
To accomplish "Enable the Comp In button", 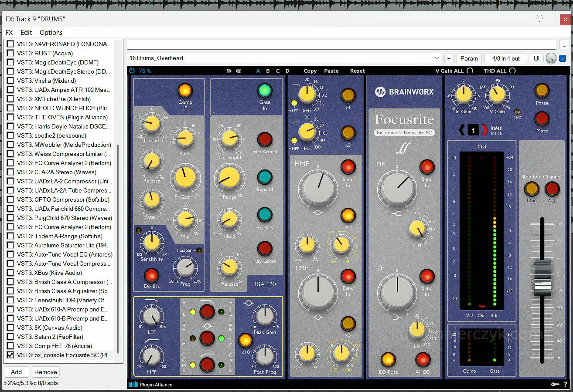I will (x=185, y=90).
